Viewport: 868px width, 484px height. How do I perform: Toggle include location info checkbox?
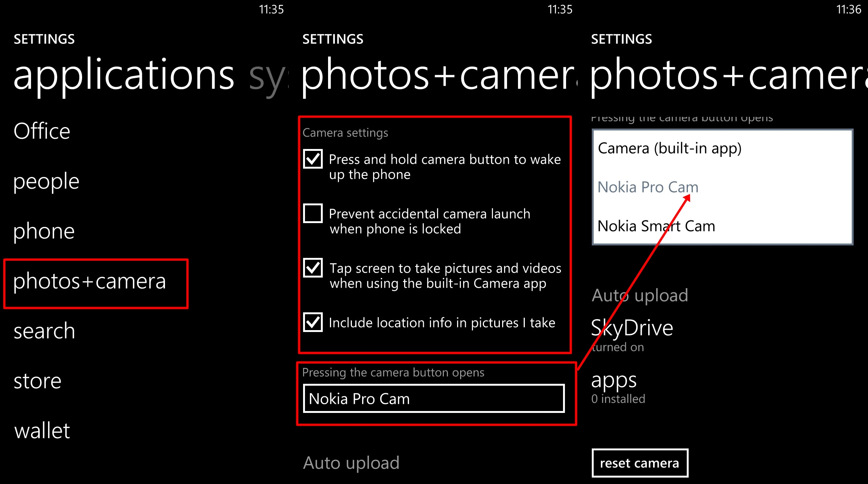tap(313, 322)
